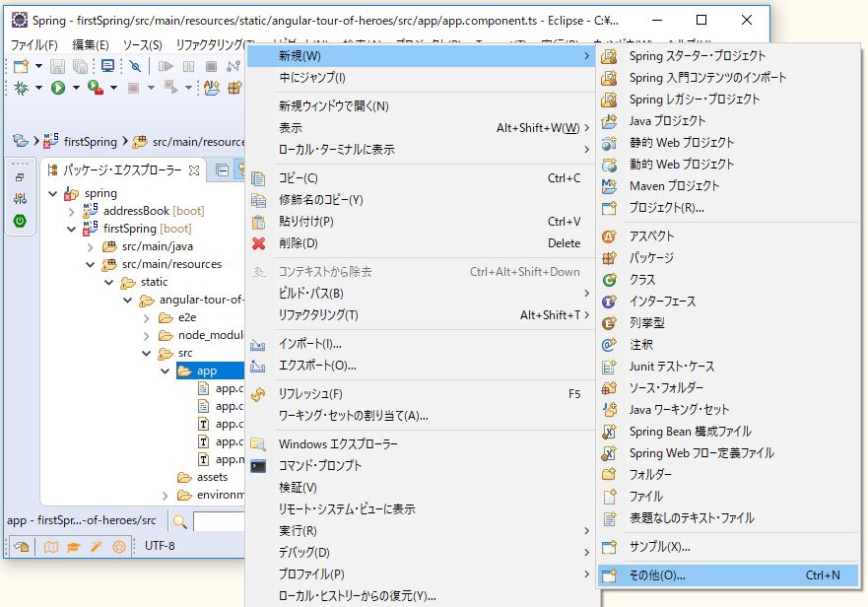Click the Refresh arrows icon in menu
The image size is (868, 607).
(x=258, y=394)
